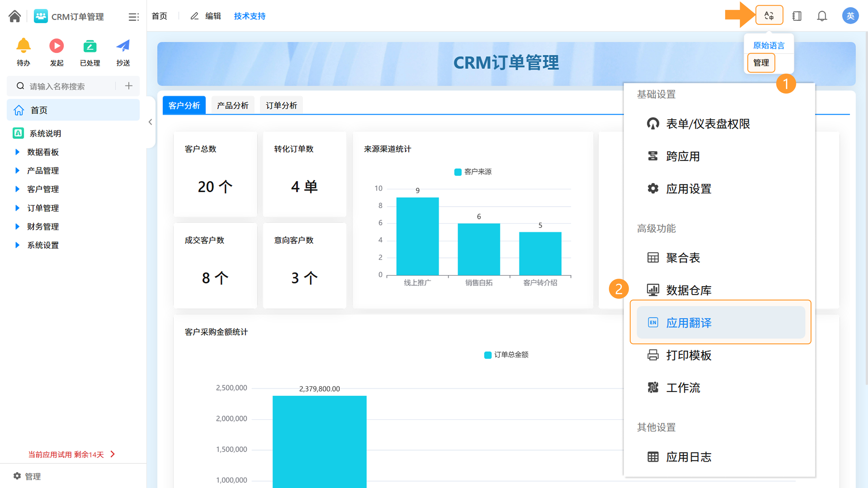The image size is (868, 488).
Task: Select 原始语言 in language popup
Action: 769,45
